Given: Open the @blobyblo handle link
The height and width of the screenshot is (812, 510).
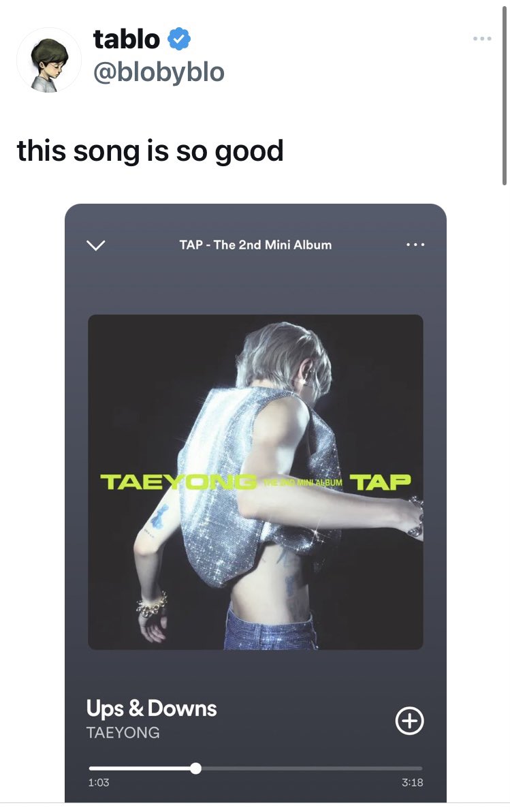Looking at the screenshot, I should pos(159,72).
